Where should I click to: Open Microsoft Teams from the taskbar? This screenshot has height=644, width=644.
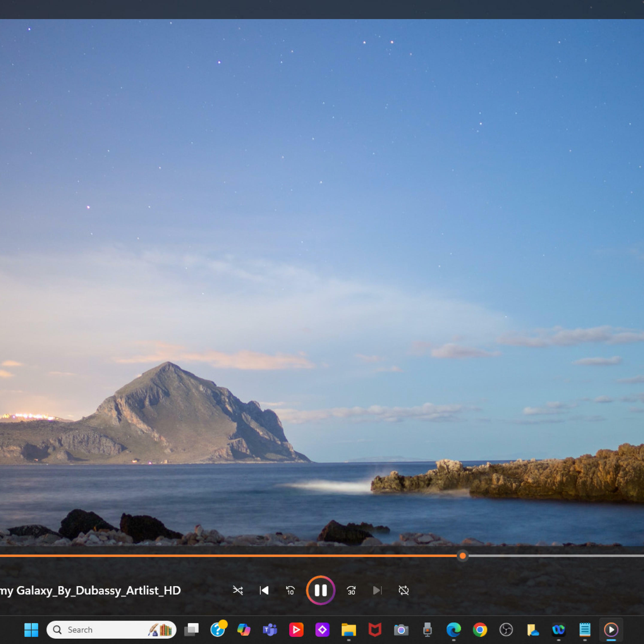click(270, 630)
